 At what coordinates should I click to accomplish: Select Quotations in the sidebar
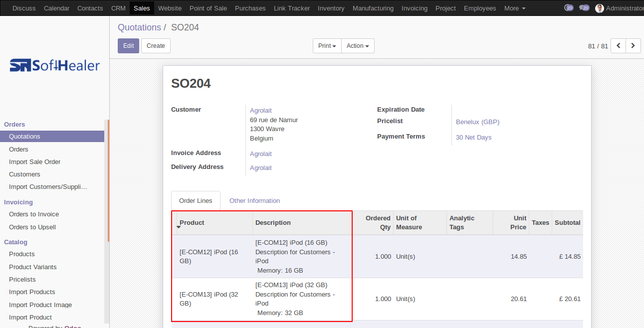tap(52, 137)
